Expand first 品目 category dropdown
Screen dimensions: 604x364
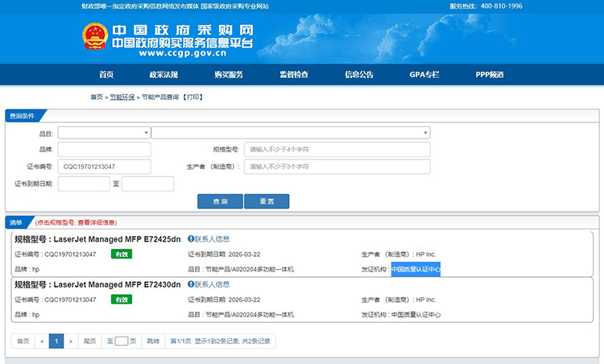coord(104,133)
